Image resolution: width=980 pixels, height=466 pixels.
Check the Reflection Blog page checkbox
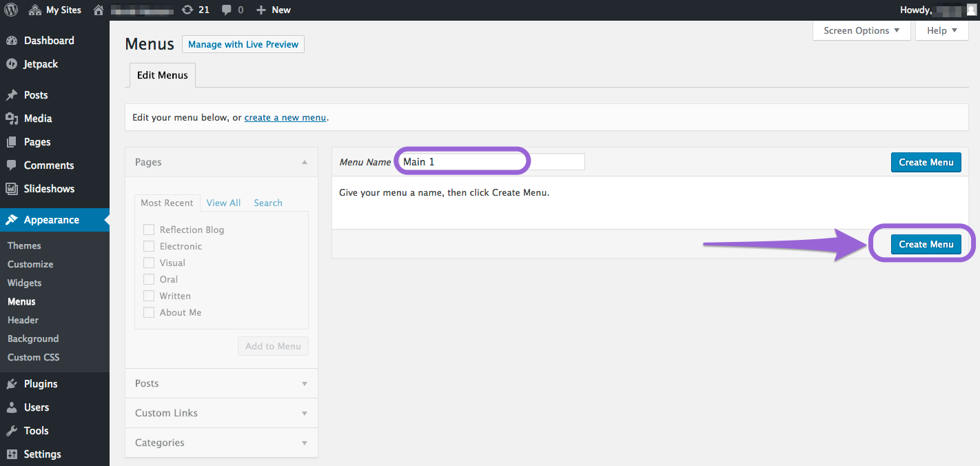148,230
